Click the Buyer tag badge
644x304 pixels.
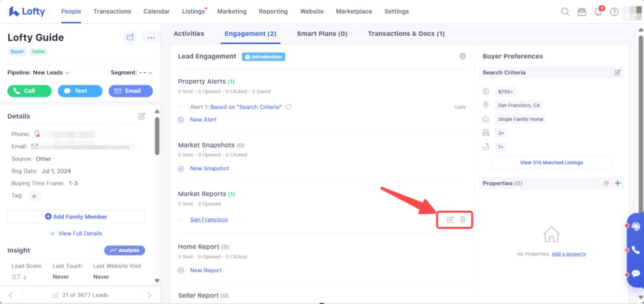(x=17, y=52)
